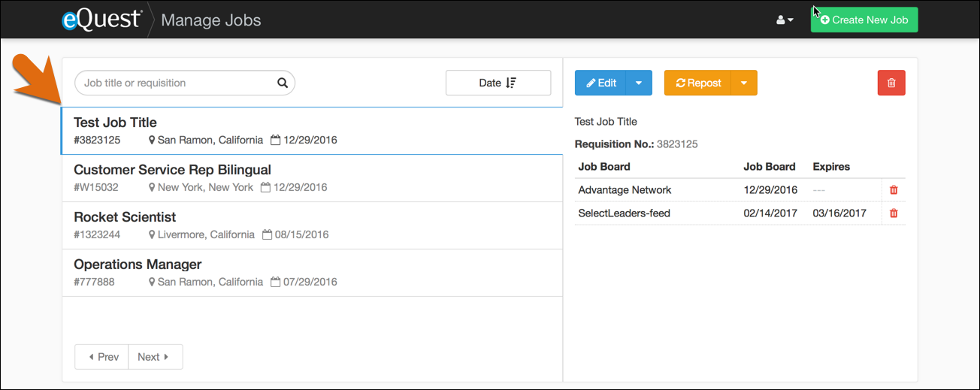Repost the selected job

pos(697,83)
